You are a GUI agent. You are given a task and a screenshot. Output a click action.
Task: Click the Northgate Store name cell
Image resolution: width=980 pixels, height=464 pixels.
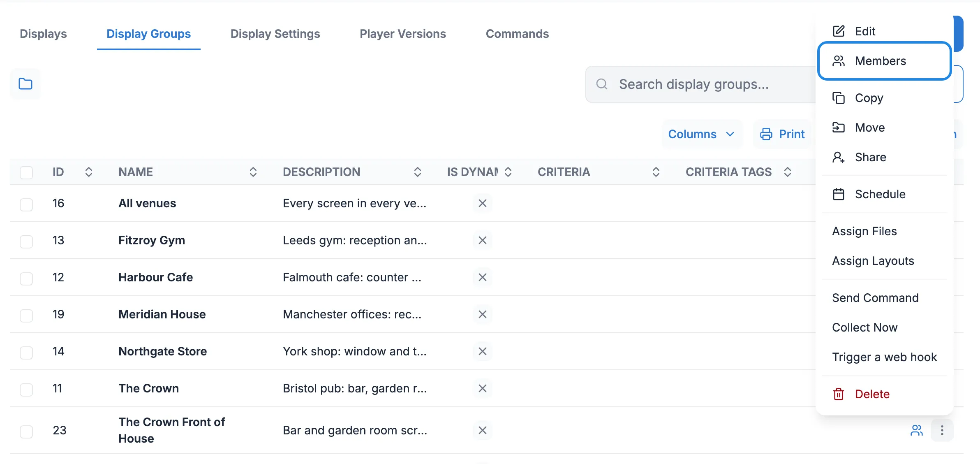click(162, 351)
